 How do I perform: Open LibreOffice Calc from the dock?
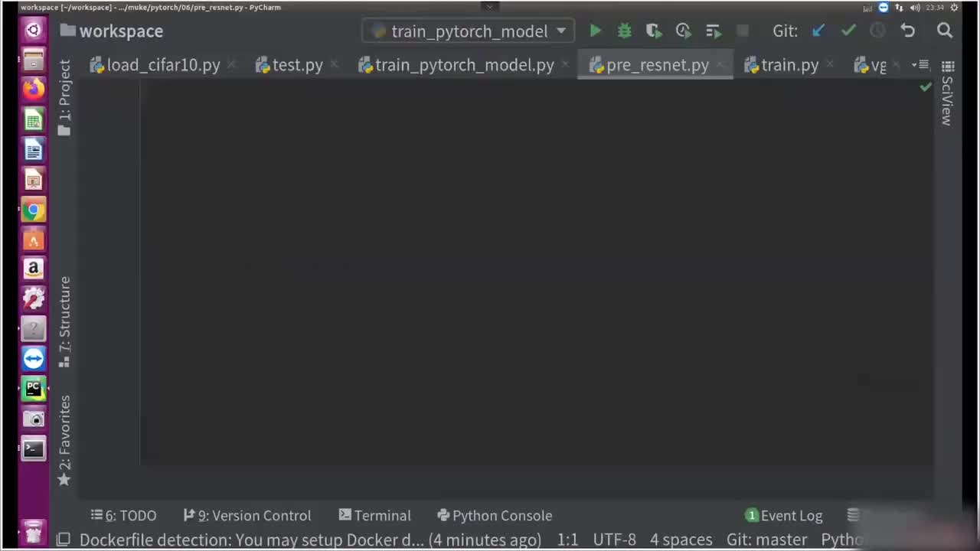tap(33, 119)
